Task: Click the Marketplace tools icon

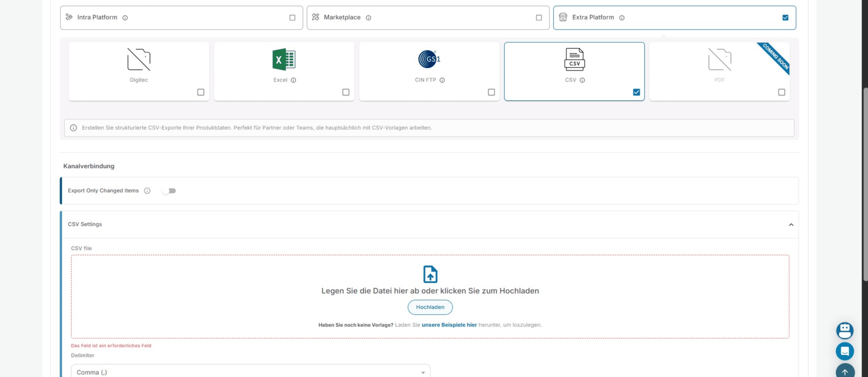Action: 316,17
